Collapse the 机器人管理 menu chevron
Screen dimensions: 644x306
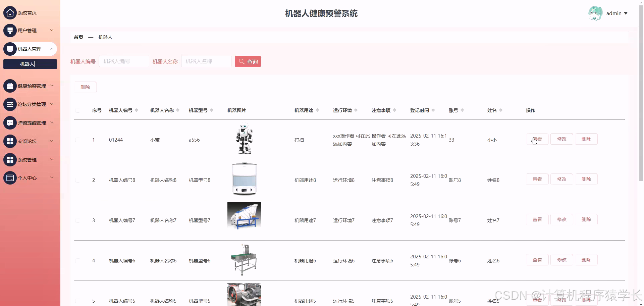click(x=52, y=49)
